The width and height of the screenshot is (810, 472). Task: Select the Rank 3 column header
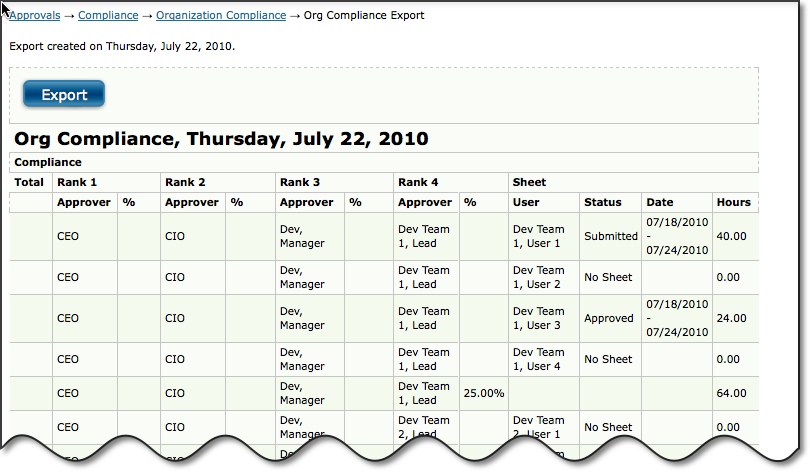point(300,182)
